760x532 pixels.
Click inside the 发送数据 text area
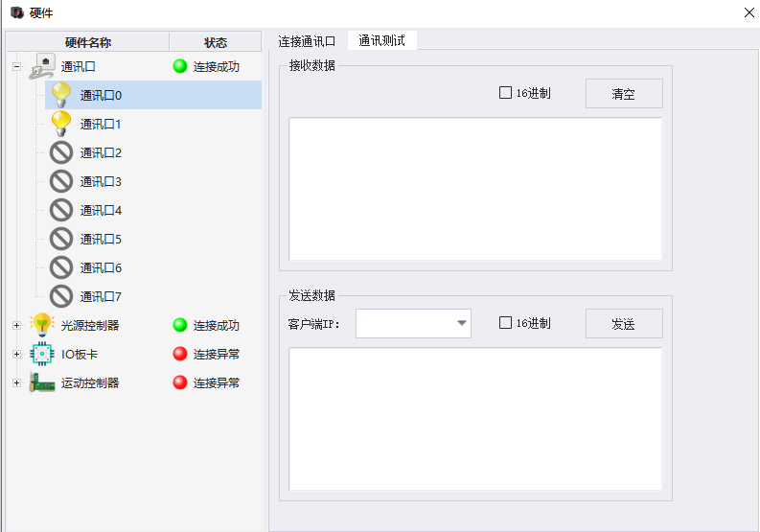tap(475, 419)
